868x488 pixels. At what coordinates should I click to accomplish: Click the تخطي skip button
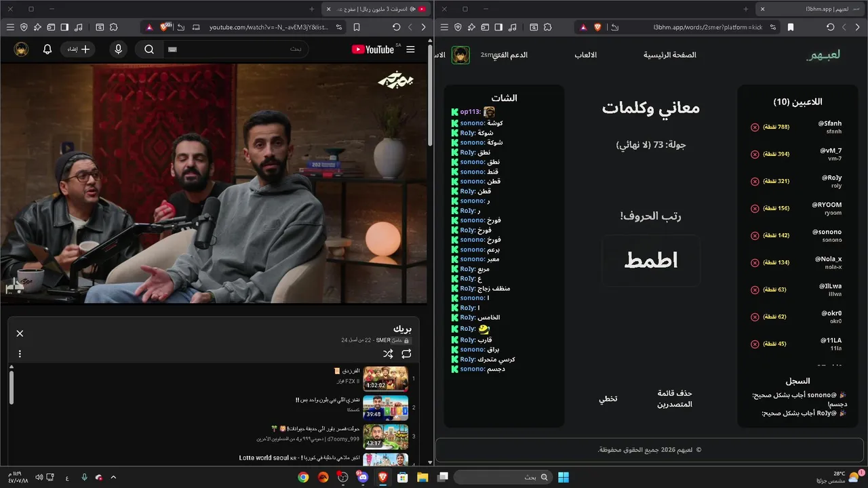[608, 399]
